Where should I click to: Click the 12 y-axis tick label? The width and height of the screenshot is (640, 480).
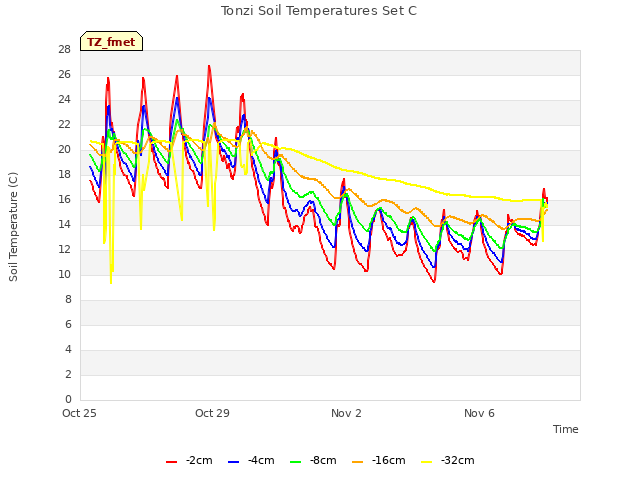pos(64,249)
